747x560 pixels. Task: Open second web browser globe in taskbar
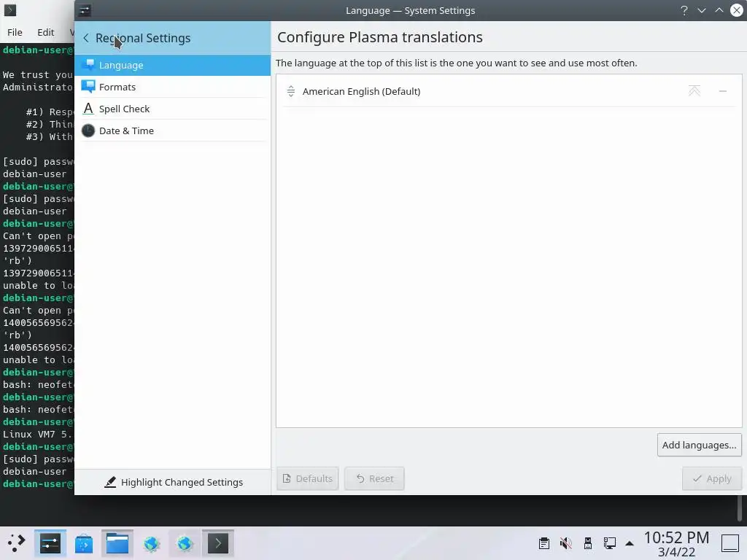pyautogui.click(x=185, y=543)
